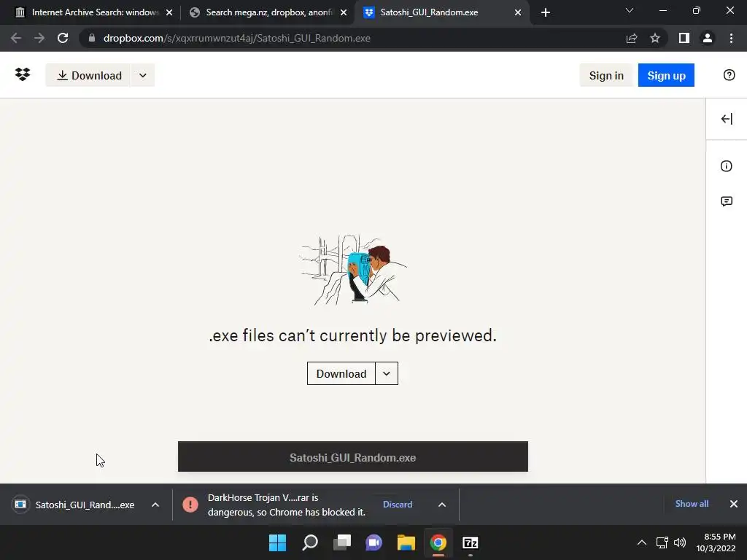Screen dimensions: 747x560
Task: Click the top toolbar Download button
Action: [88, 75]
